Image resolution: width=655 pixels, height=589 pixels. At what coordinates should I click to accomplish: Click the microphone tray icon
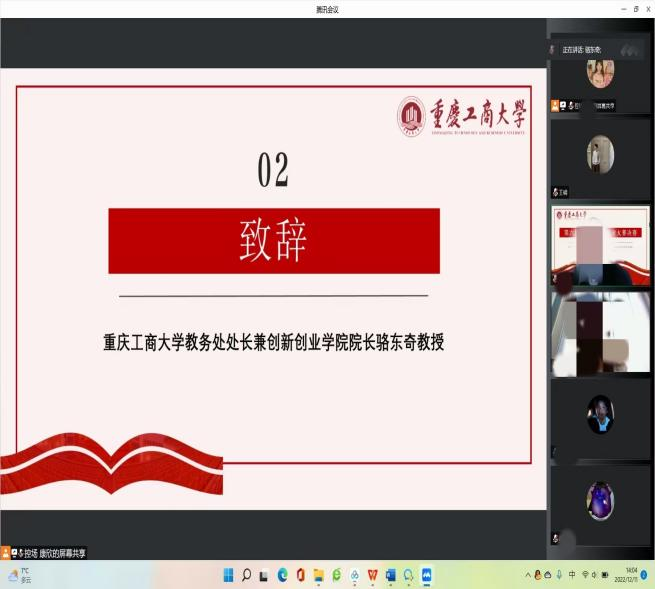tap(559, 575)
